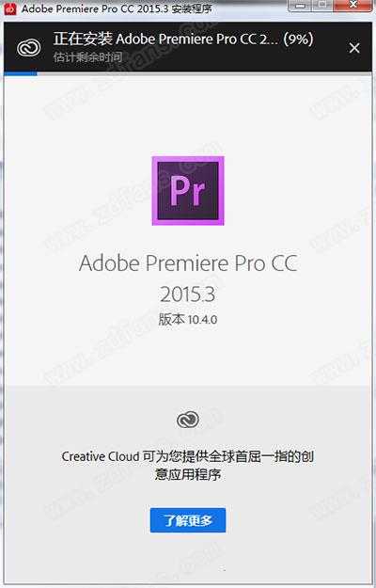
Task: Cancel installation with the header X icon
Action: click(354, 48)
